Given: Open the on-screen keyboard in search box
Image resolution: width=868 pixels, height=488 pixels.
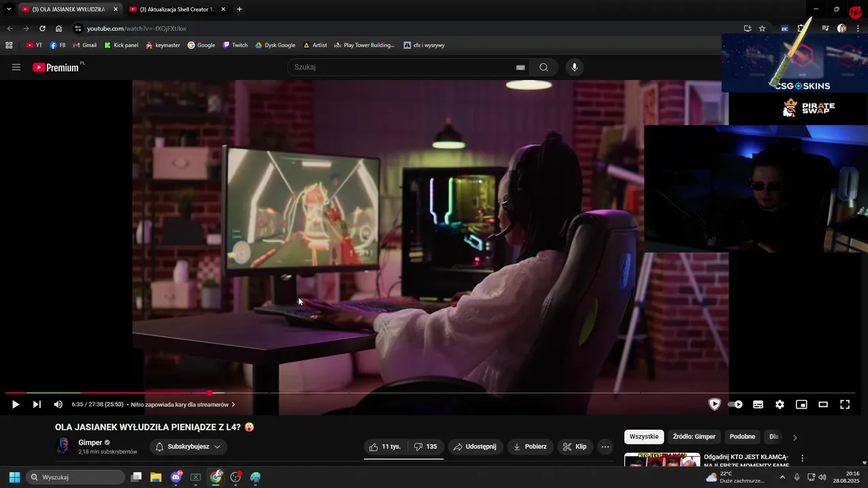Looking at the screenshot, I should (x=520, y=67).
